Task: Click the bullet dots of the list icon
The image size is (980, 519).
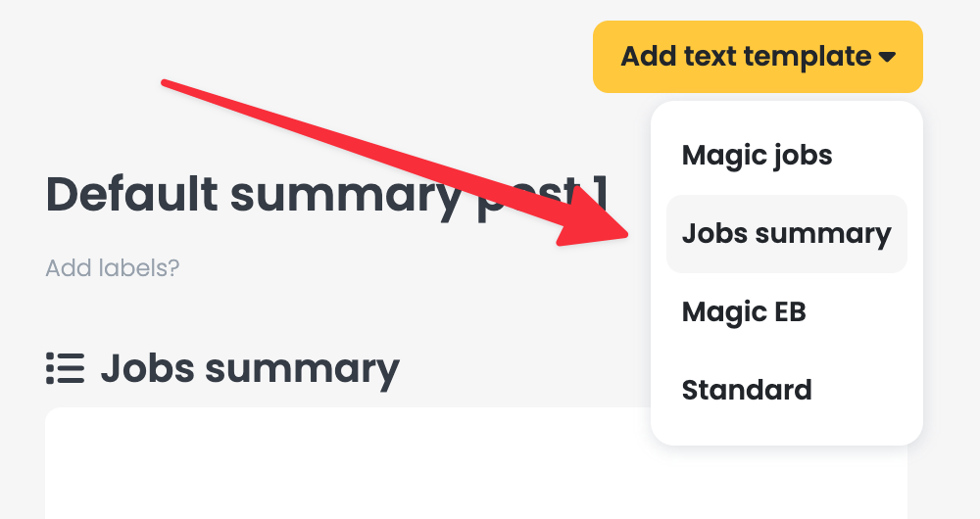Action: click(x=50, y=368)
